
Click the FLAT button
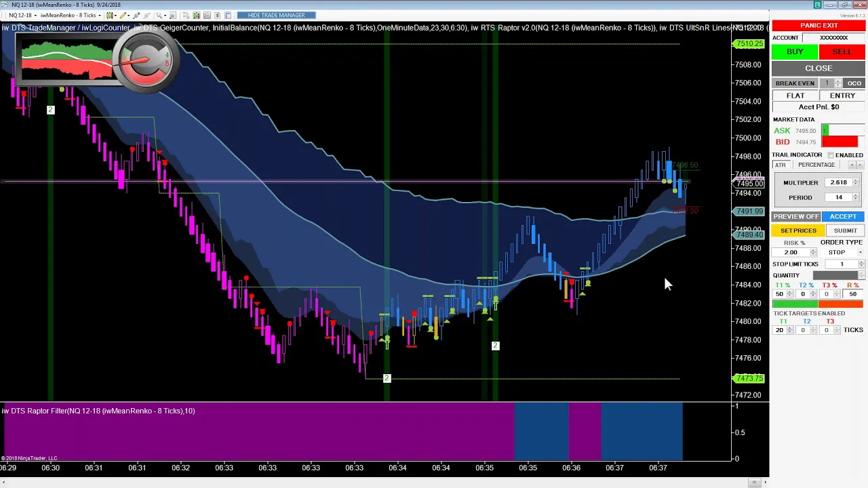pyautogui.click(x=795, y=96)
